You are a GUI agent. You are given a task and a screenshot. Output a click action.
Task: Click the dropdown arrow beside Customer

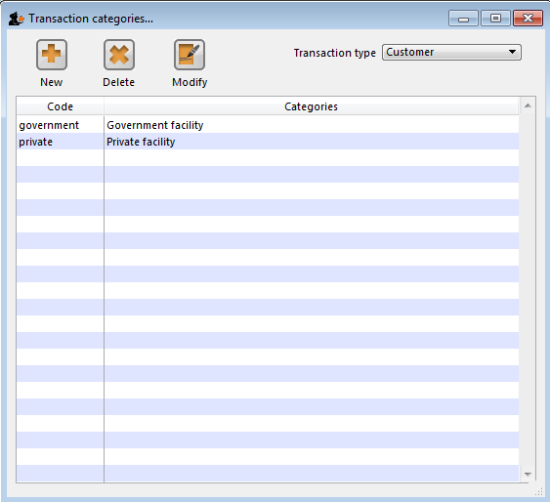point(512,52)
